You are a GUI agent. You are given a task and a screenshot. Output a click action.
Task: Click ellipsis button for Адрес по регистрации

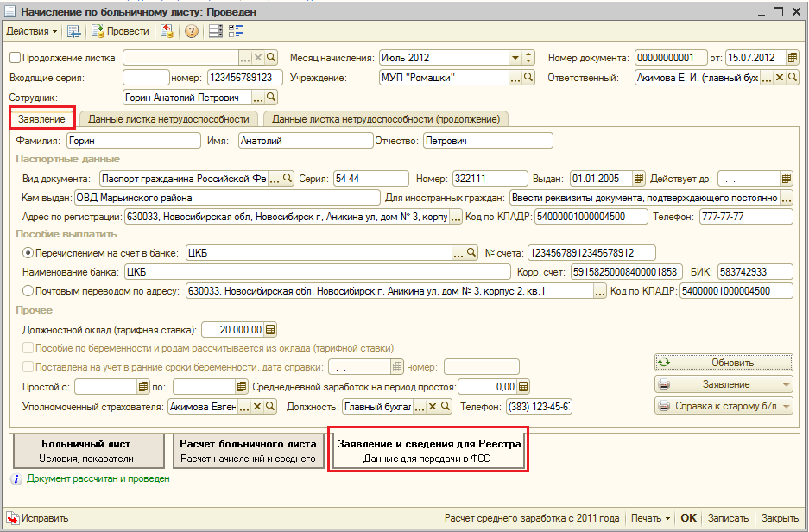(456, 218)
